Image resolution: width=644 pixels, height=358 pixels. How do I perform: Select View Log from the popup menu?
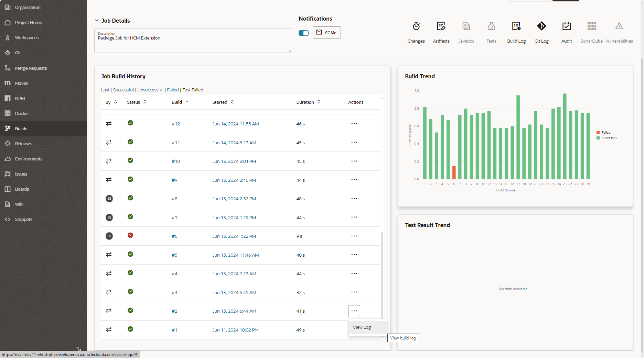(367, 327)
